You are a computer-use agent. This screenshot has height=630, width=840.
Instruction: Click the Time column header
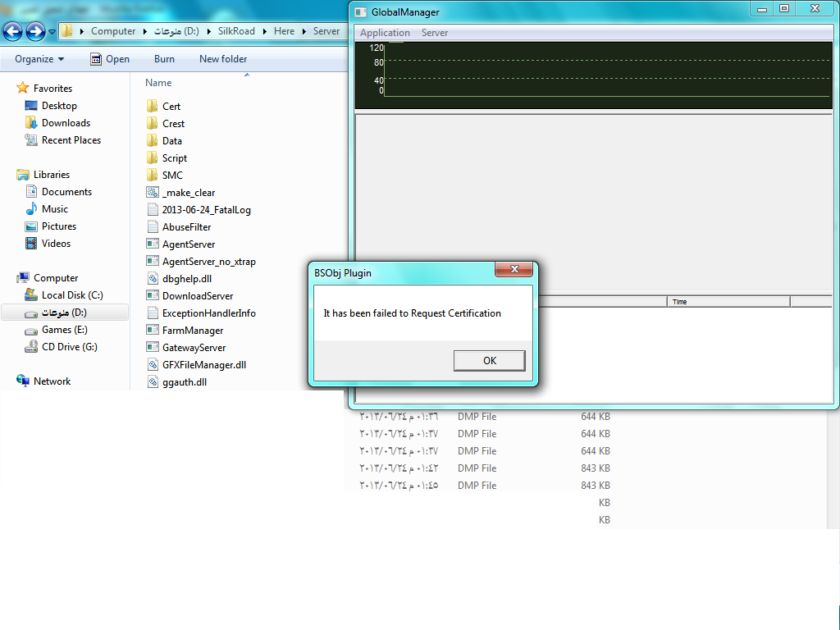coord(728,302)
